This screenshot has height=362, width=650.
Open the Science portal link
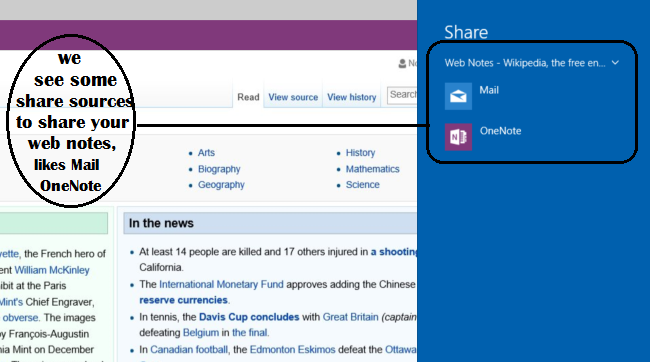362,185
